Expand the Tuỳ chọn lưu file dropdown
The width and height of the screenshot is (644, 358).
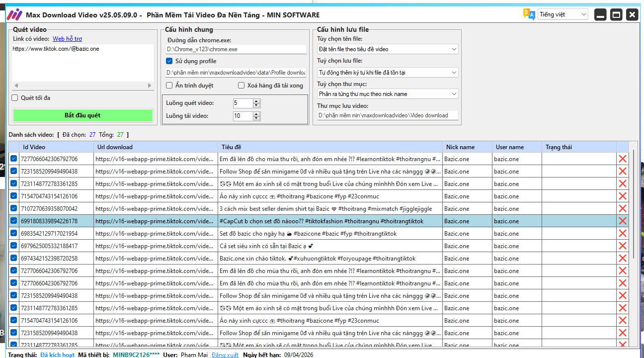pyautogui.click(x=388, y=73)
